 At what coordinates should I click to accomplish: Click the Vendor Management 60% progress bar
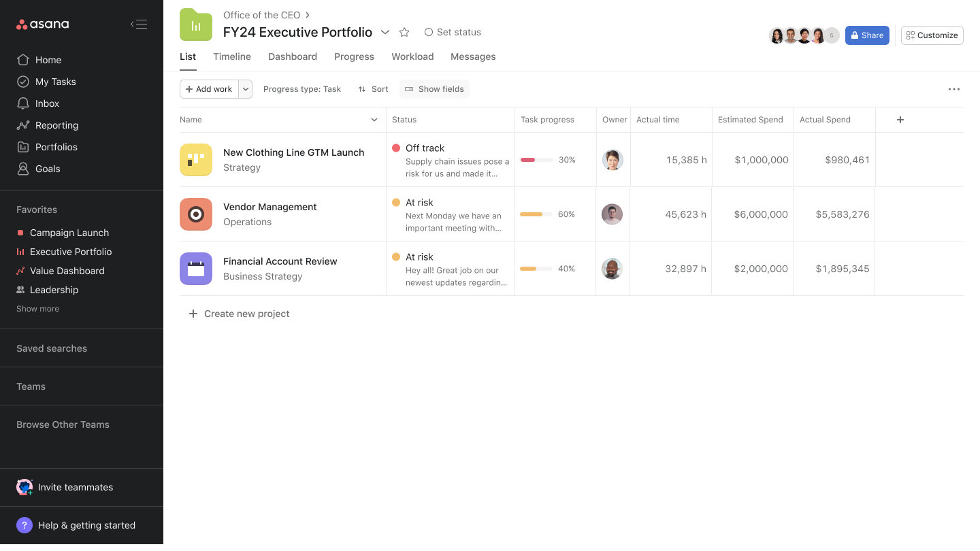coord(536,214)
